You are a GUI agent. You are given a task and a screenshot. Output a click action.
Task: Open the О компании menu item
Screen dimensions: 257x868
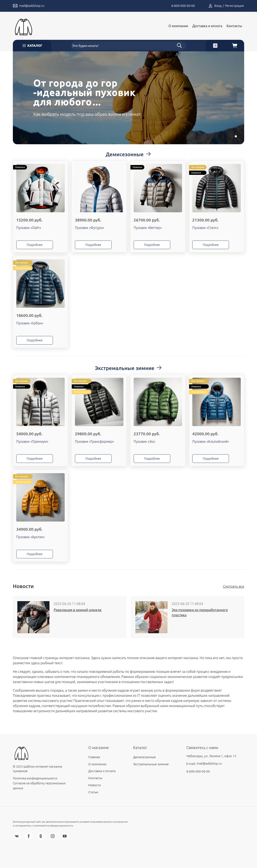(178, 26)
